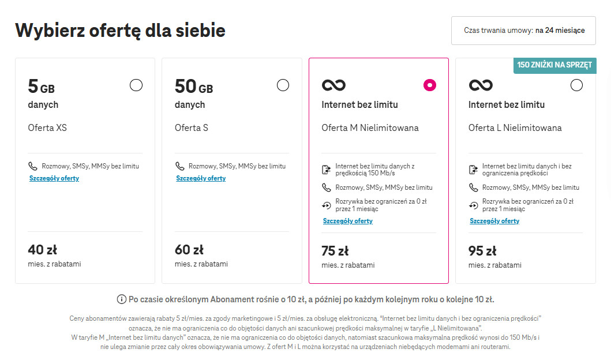Pick the Oferta L Nielimitowana radio button

coord(577,85)
